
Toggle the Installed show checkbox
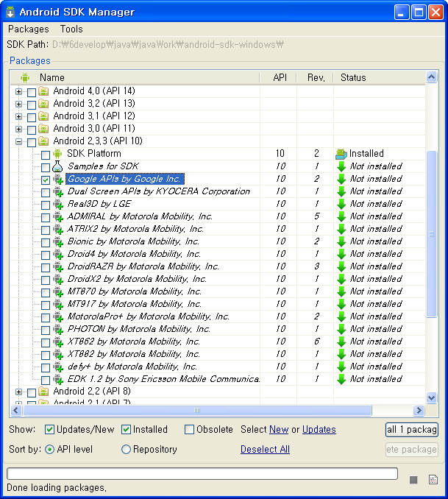[126, 430]
